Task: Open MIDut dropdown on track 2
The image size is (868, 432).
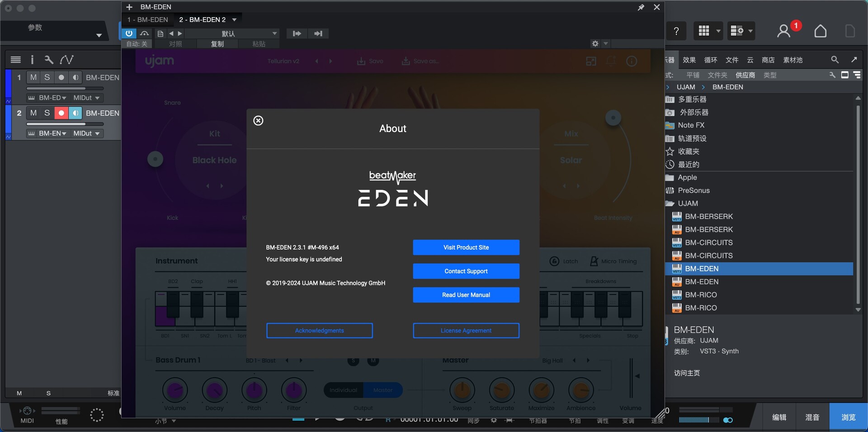Action: pos(86,133)
